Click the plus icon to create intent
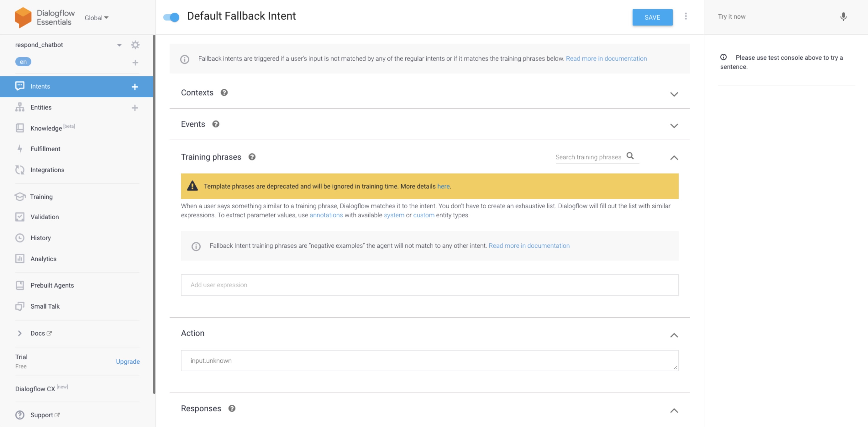Image resolution: width=868 pixels, height=427 pixels. pos(135,86)
